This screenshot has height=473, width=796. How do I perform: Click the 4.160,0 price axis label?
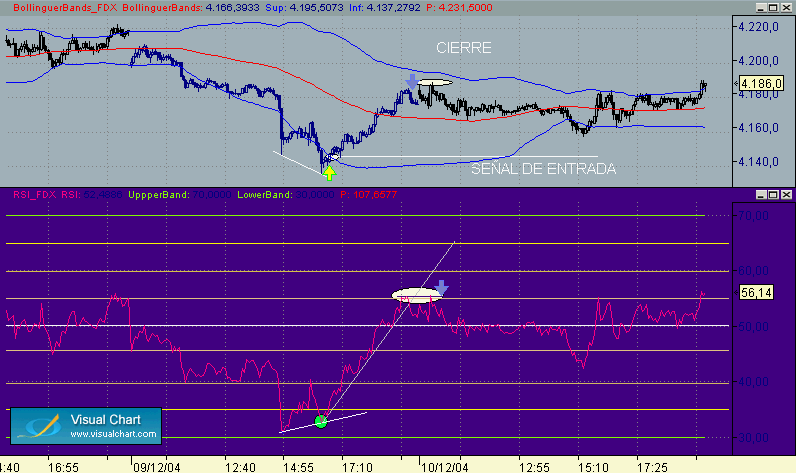point(758,128)
